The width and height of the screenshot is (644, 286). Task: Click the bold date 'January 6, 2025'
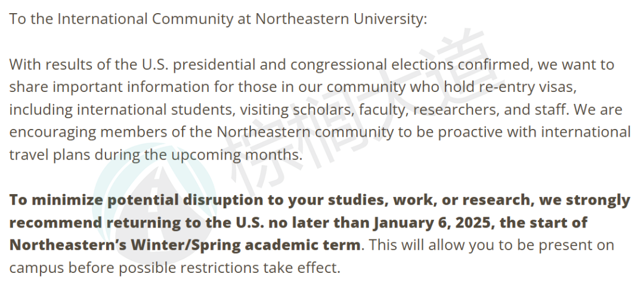click(x=432, y=223)
